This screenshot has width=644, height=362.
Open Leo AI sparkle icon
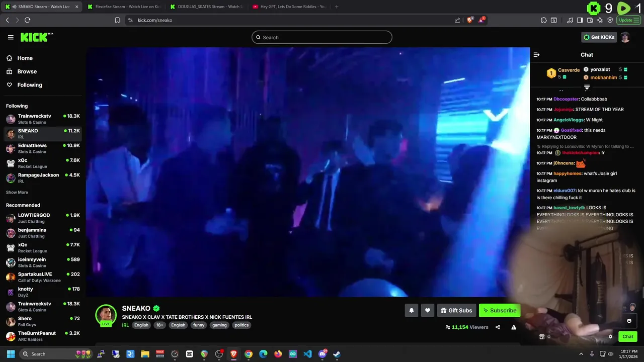click(600, 20)
